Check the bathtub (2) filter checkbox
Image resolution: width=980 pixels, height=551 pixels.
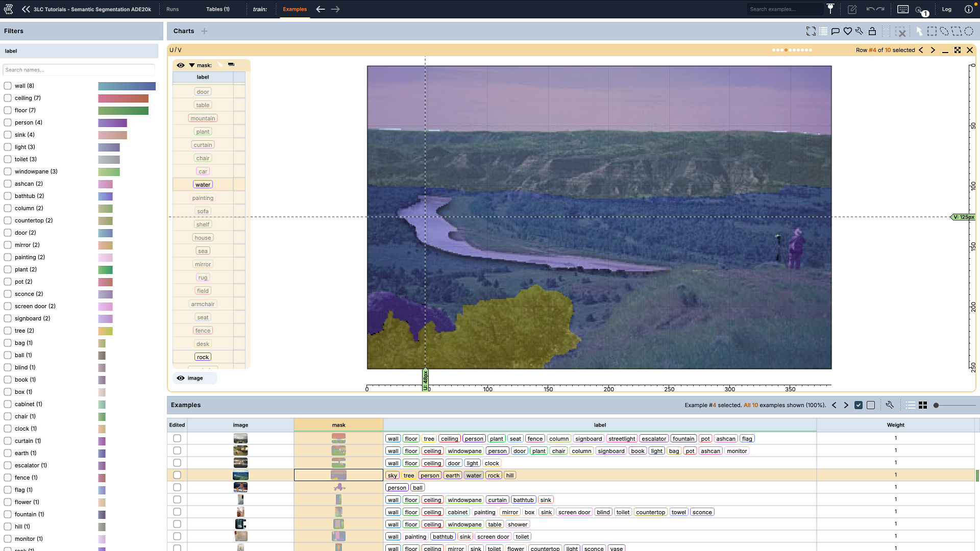[x=8, y=196]
